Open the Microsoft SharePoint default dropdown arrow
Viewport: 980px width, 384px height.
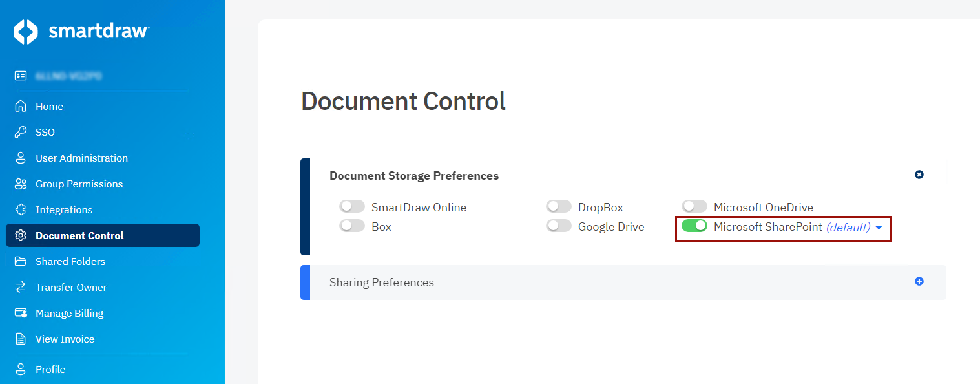coord(879,228)
